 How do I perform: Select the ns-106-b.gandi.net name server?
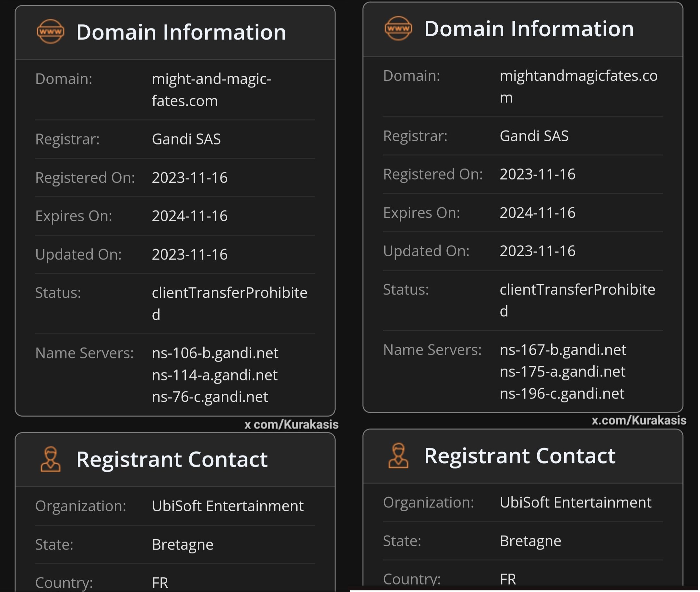[215, 353]
